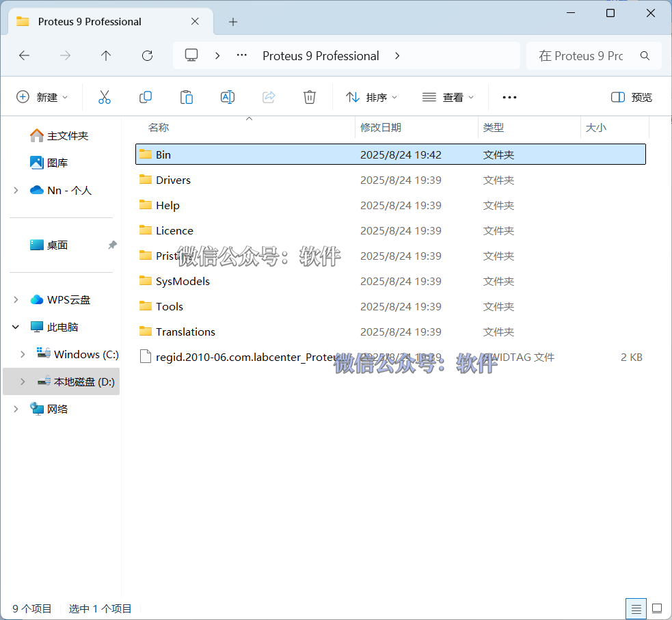This screenshot has height=620, width=672.
Task: Minimize the File Explorer window
Action: coord(570,13)
